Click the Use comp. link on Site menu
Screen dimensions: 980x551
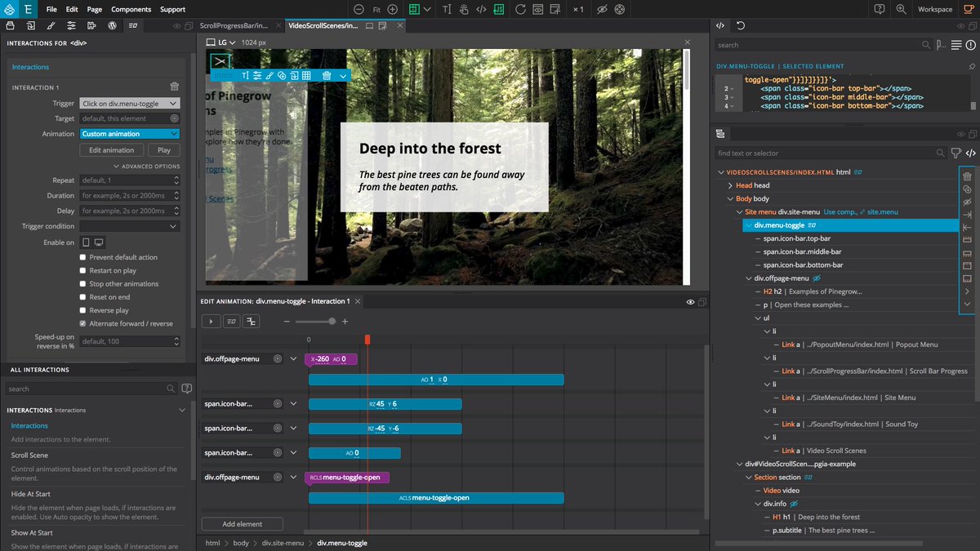tap(840, 211)
